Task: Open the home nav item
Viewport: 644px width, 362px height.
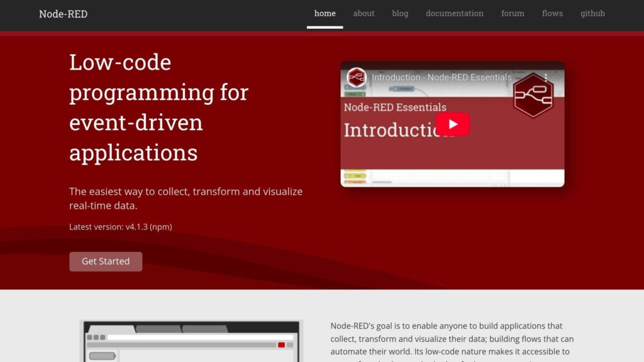Action: tap(325, 14)
